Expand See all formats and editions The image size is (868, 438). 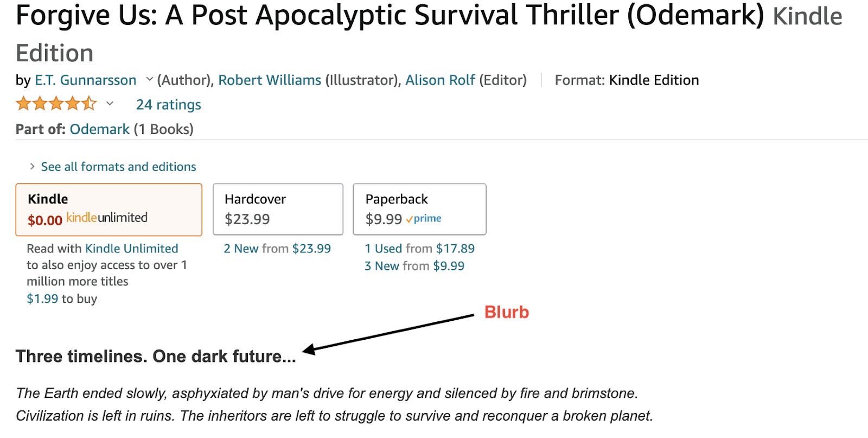click(x=118, y=167)
